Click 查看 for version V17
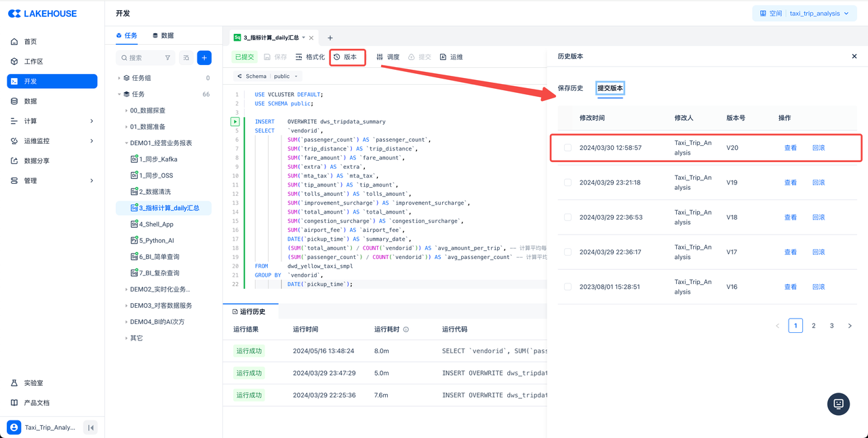Screen dimensions: 868x438 (790, 252)
